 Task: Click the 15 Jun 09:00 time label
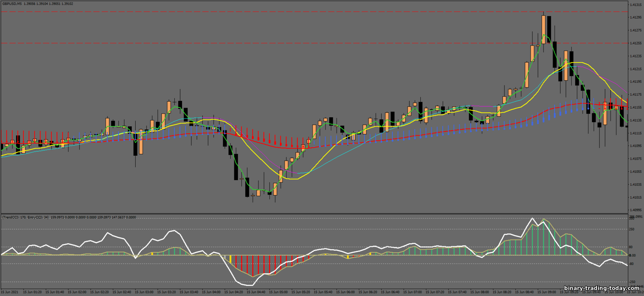pyautogui.click(x=547, y=292)
